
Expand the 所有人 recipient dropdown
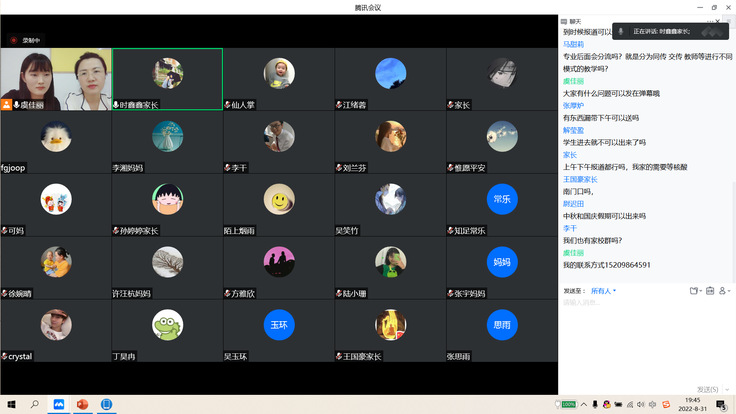pos(603,291)
